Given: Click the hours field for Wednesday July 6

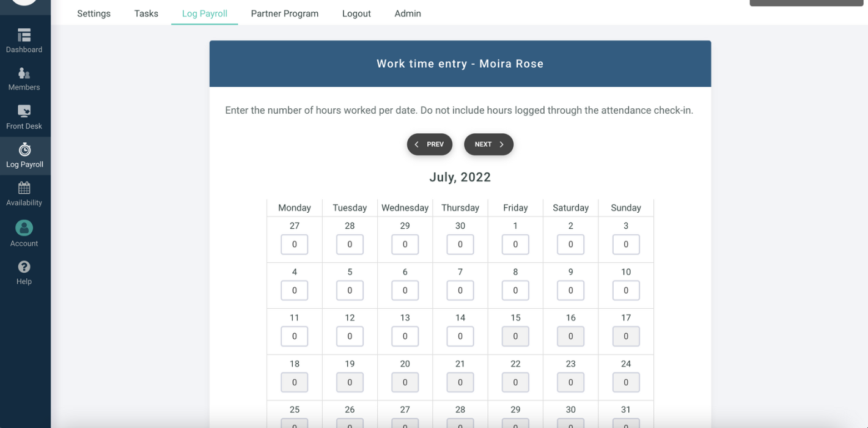Looking at the screenshot, I should click(405, 290).
